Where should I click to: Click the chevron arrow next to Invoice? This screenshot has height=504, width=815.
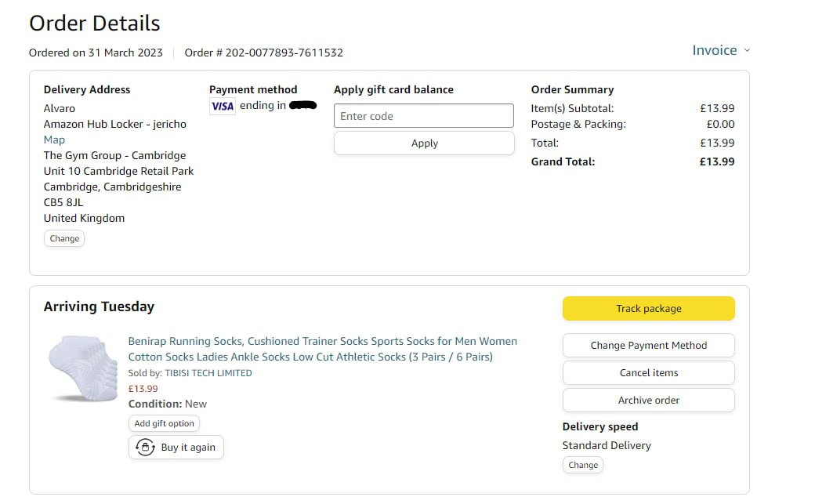[747, 50]
